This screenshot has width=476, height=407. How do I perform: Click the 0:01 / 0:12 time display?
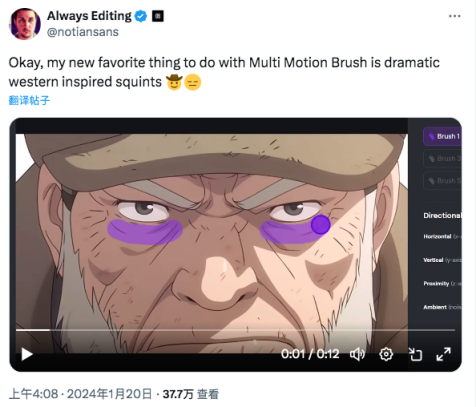tap(310, 354)
